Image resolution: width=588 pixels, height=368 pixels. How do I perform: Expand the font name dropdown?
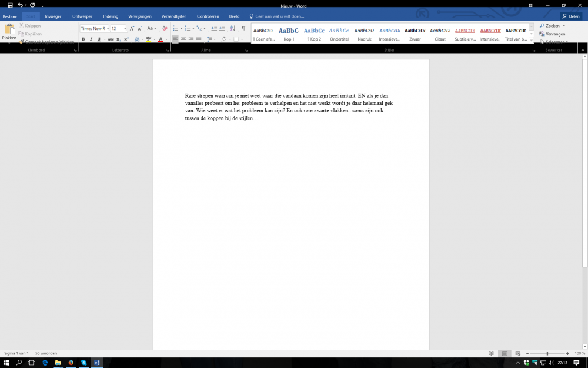coord(108,28)
